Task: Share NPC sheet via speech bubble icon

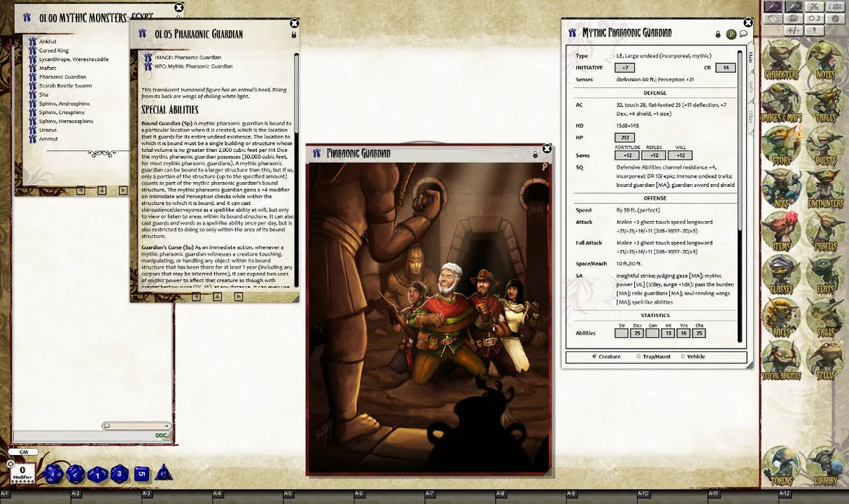Action: (743, 34)
